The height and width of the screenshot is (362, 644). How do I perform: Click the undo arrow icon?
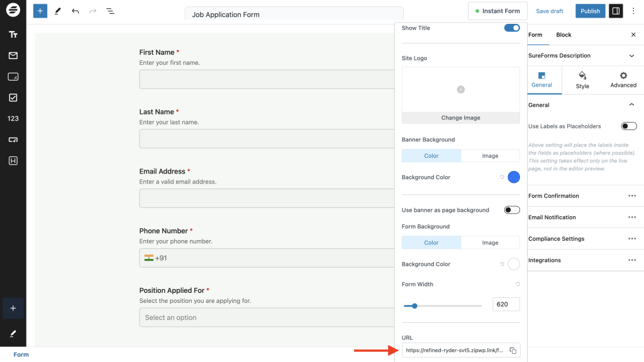pos(75,11)
